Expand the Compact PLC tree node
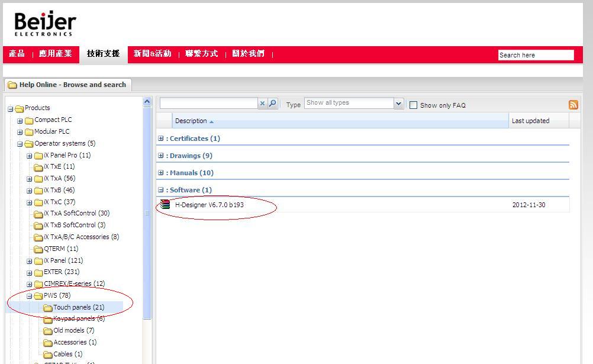593x364 pixels. [20, 120]
